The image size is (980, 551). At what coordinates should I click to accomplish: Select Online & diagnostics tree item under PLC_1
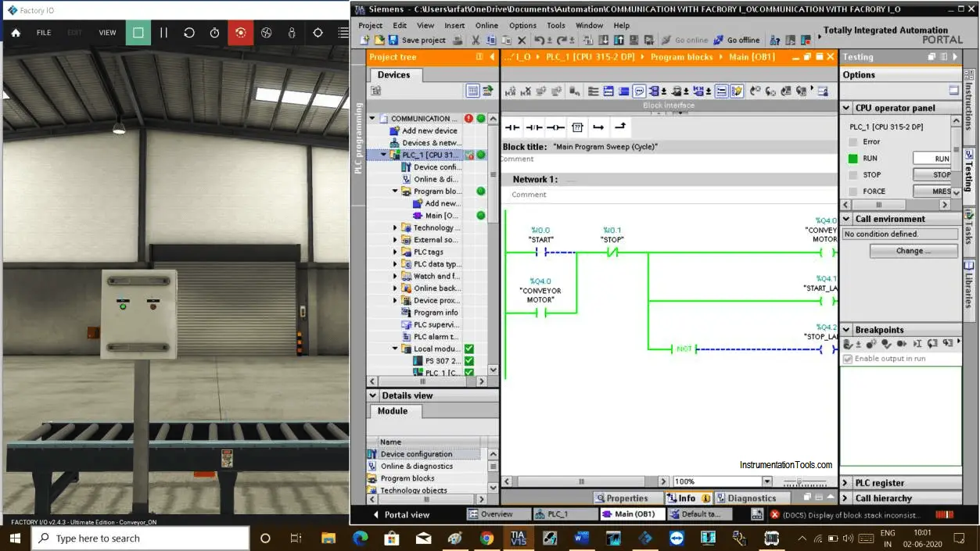436,179
